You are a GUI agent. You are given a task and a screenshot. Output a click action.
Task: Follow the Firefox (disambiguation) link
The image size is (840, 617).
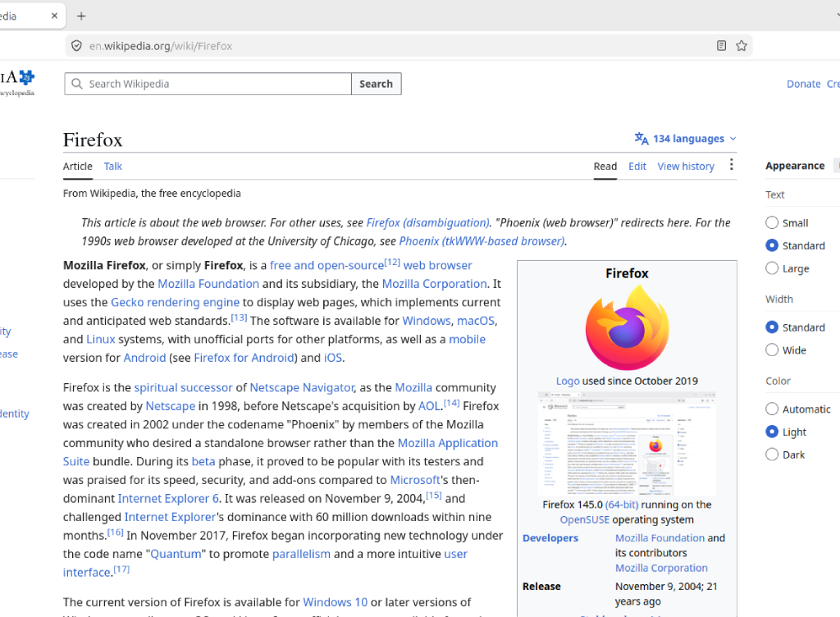point(427,223)
